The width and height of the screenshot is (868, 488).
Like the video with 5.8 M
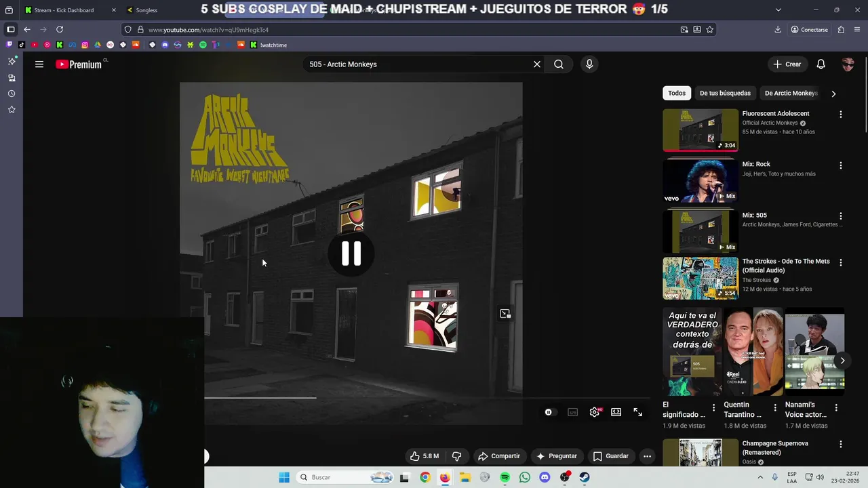[x=425, y=456]
